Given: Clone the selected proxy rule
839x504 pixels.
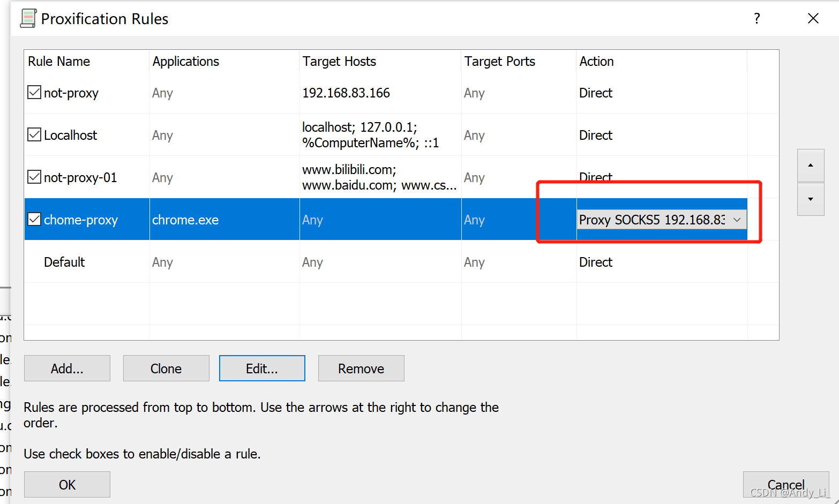Looking at the screenshot, I should 166,368.
